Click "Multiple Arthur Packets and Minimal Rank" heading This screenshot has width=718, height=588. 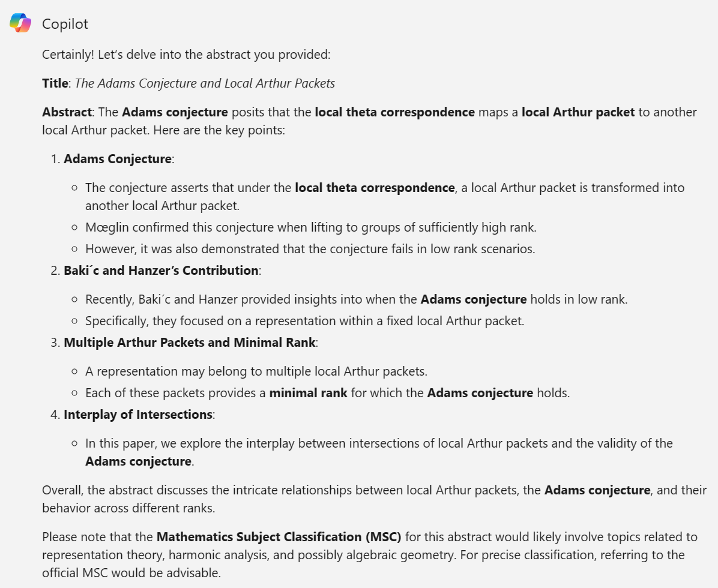pos(190,343)
